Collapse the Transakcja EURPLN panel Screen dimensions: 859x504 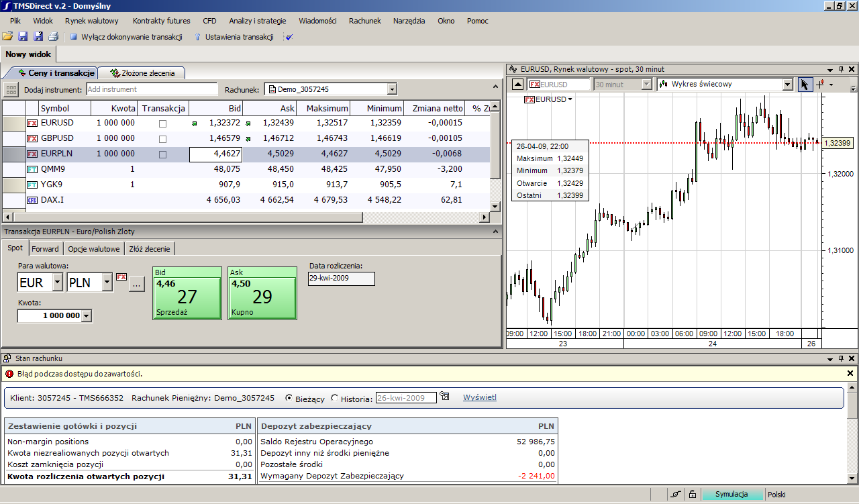[496, 231]
